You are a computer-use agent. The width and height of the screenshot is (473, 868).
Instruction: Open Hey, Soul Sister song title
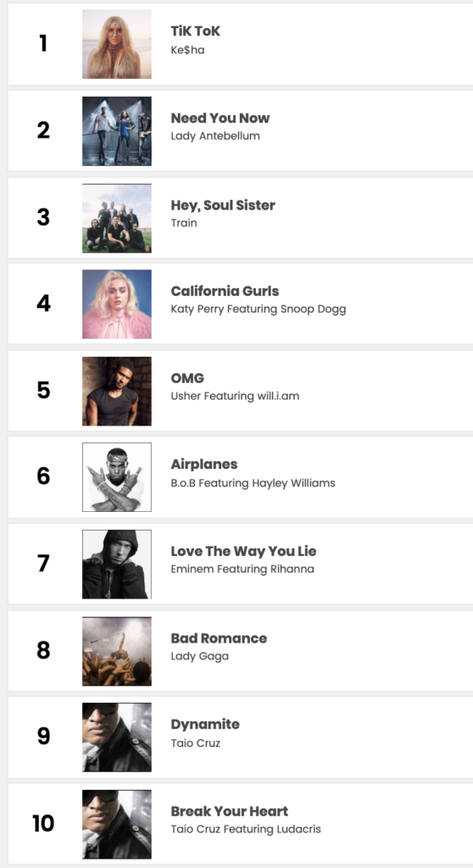(223, 205)
